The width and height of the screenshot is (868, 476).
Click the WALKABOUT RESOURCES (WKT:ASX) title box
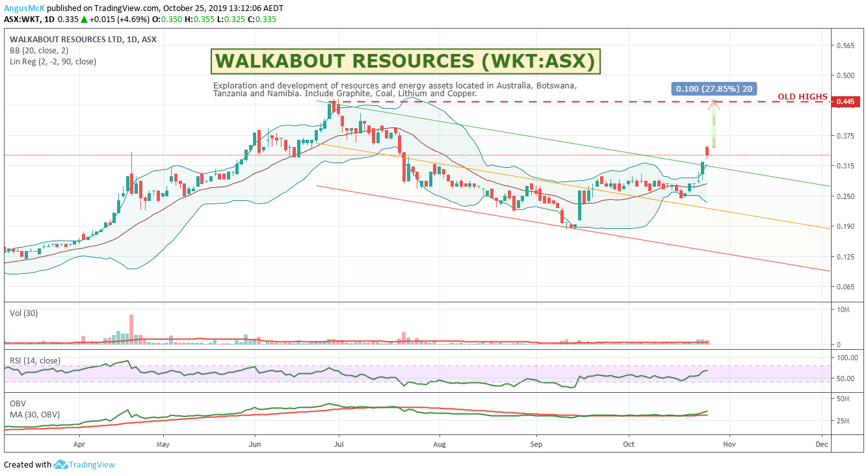tap(405, 61)
